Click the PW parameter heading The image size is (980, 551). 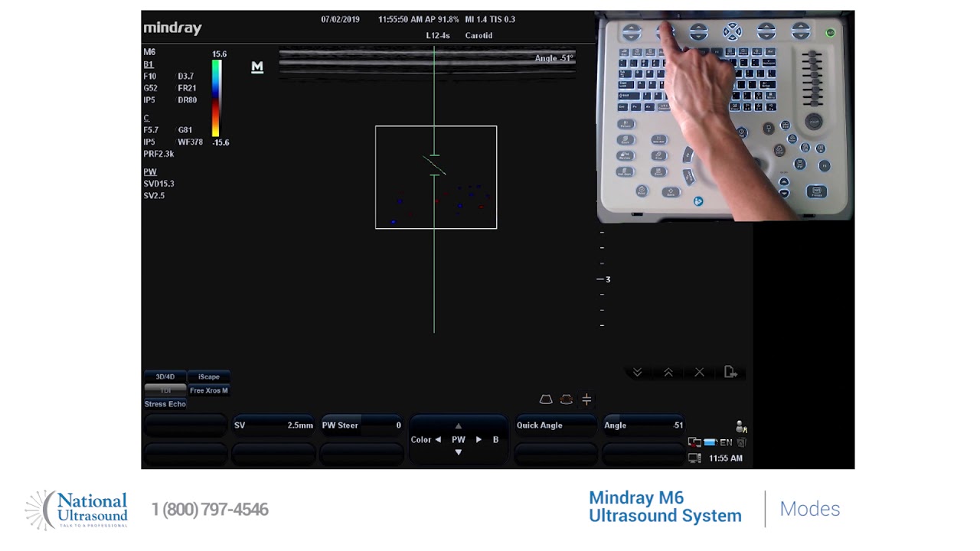click(150, 172)
